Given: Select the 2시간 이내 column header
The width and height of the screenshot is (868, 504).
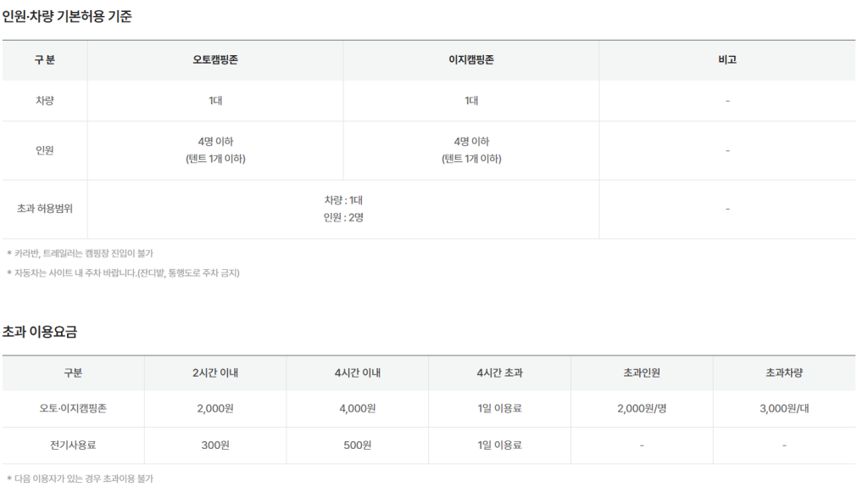Looking at the screenshot, I should coord(215,372).
